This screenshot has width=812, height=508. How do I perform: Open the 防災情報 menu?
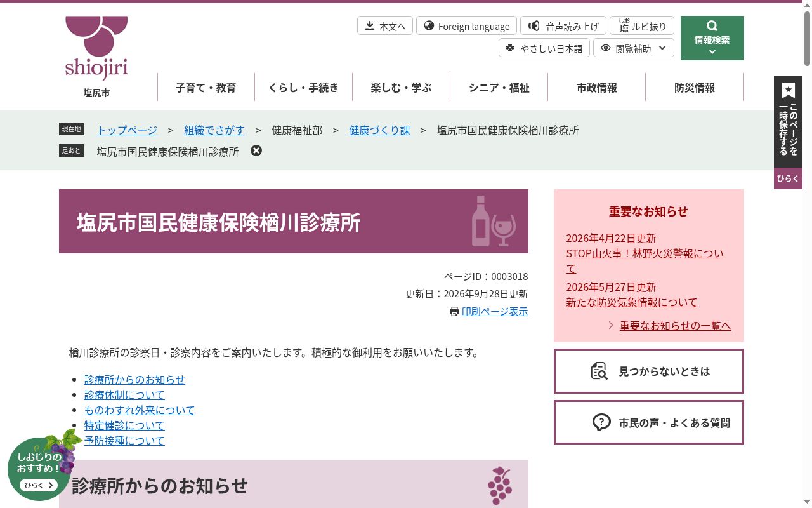695,87
